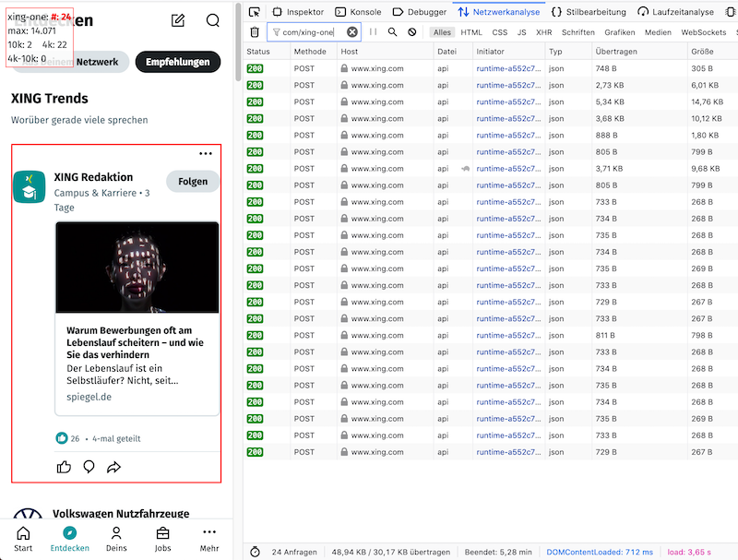Open XING's search icon
The image size is (738, 560).
click(213, 19)
